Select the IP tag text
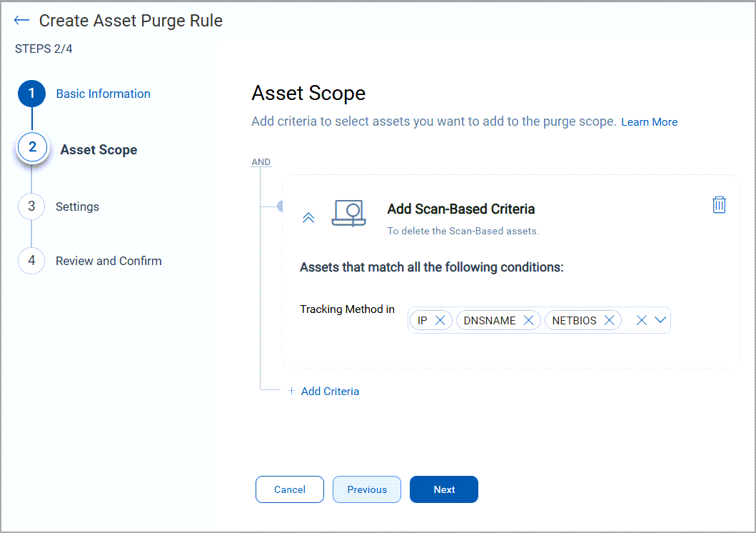Screen dimensions: 756x533 coord(423,320)
